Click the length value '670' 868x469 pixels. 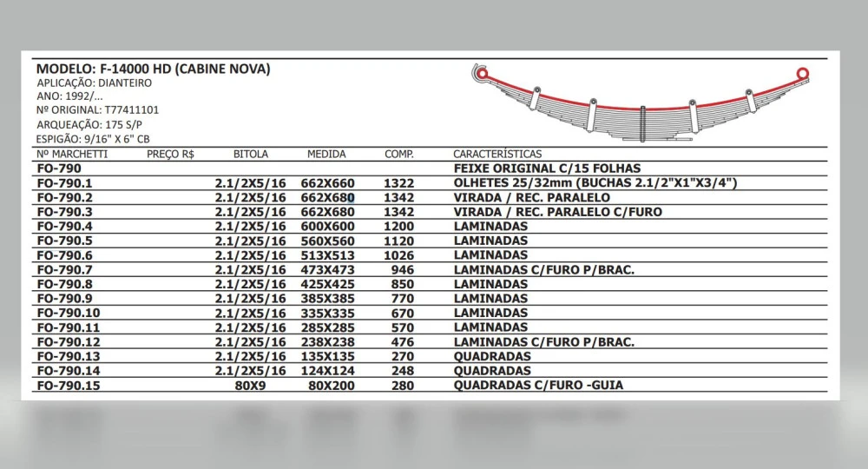(403, 313)
